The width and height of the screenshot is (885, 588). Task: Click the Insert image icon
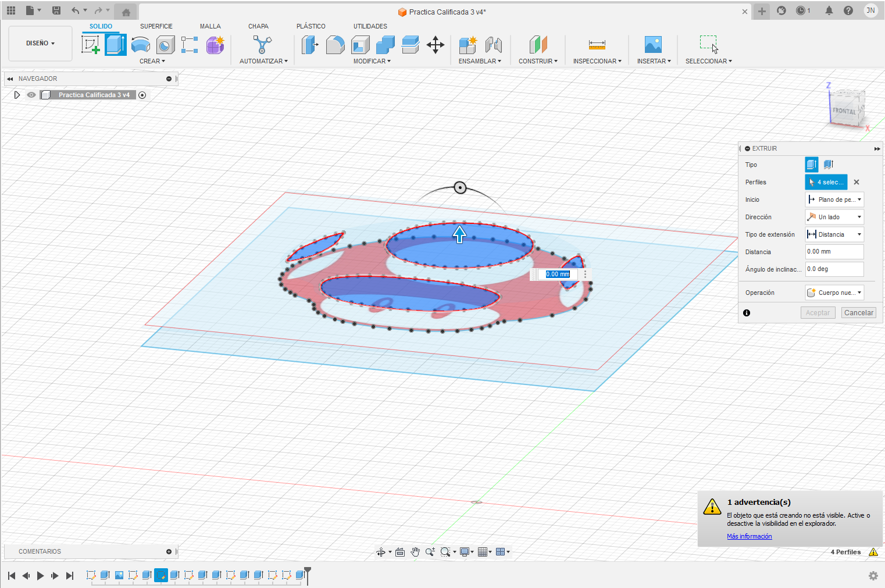pos(653,45)
